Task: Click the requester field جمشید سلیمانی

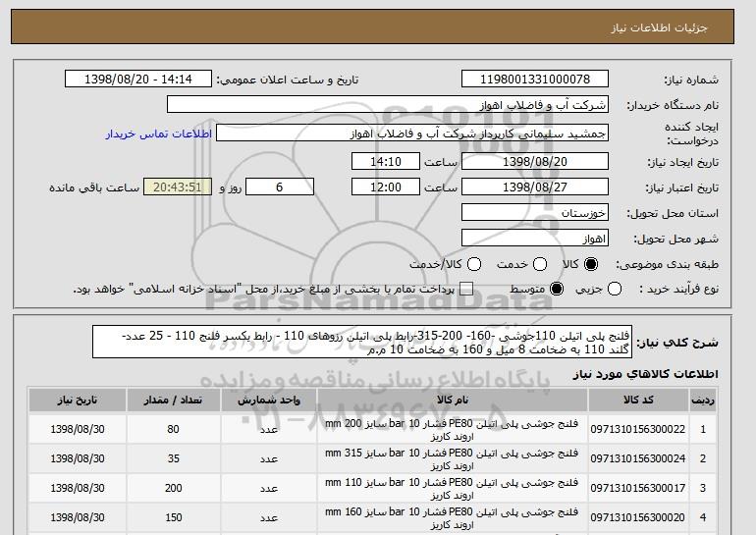Action: point(412,134)
